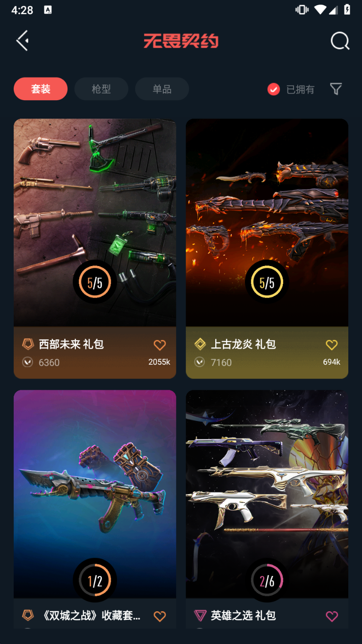Toggle heart on 英雄之选 礼包
Viewport: 362px width, 644px height.
[332, 616]
